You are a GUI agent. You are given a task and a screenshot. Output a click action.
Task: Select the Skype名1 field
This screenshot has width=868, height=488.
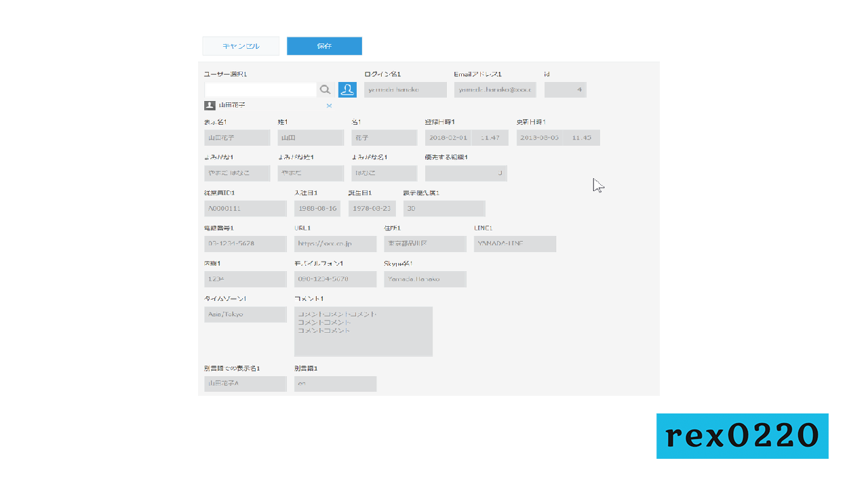tap(425, 279)
